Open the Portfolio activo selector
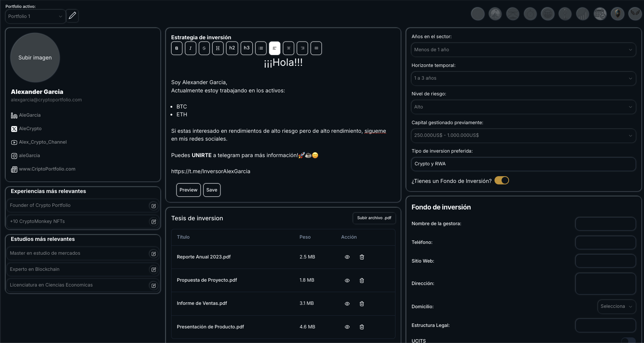644x343 pixels. [x=35, y=16]
